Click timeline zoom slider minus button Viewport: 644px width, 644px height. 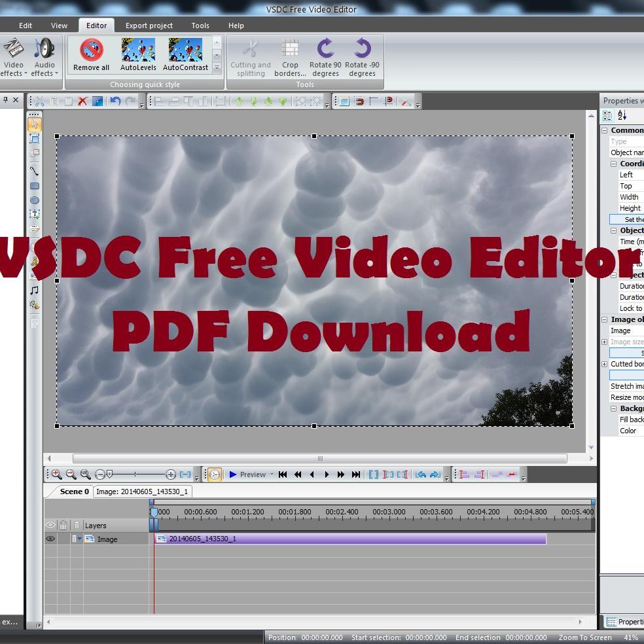99,474
